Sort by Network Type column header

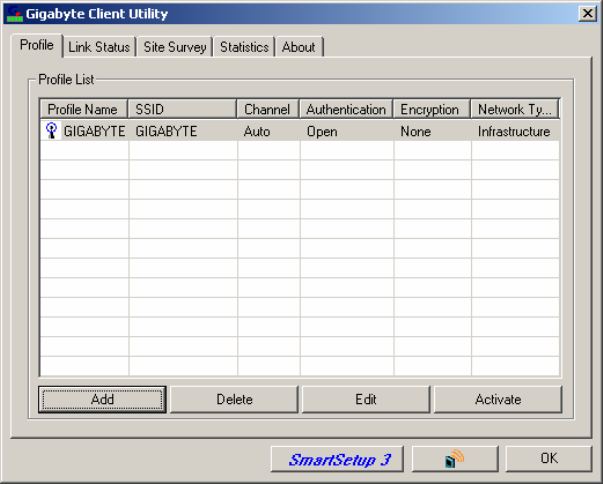tap(515, 109)
